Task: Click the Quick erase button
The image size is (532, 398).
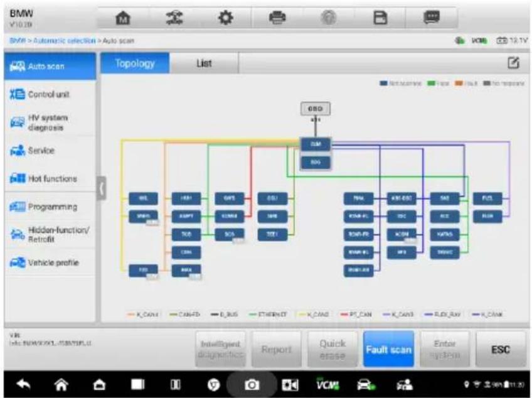Action: (x=332, y=350)
